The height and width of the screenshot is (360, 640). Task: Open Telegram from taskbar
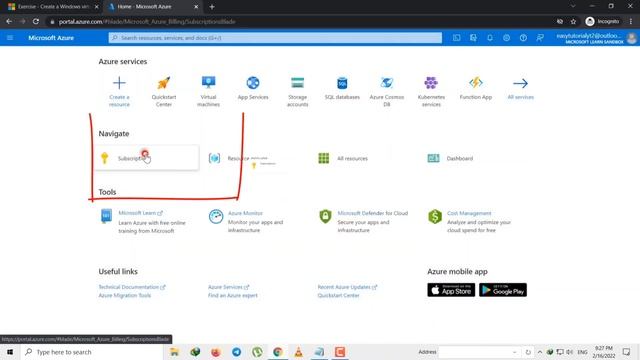pyautogui.click(x=236, y=352)
